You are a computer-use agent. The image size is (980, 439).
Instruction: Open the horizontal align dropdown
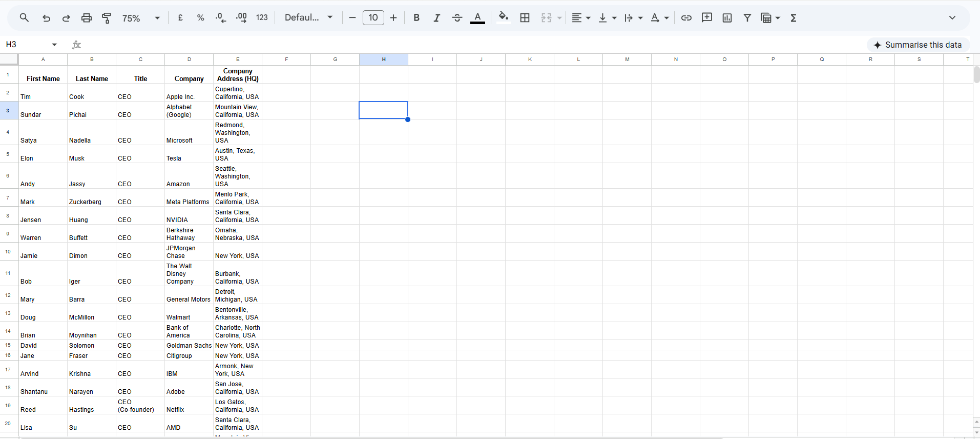tap(581, 18)
